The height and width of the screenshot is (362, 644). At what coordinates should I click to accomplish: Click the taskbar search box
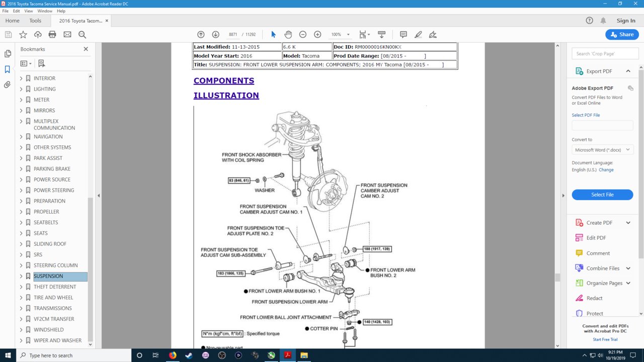pyautogui.click(x=73, y=355)
